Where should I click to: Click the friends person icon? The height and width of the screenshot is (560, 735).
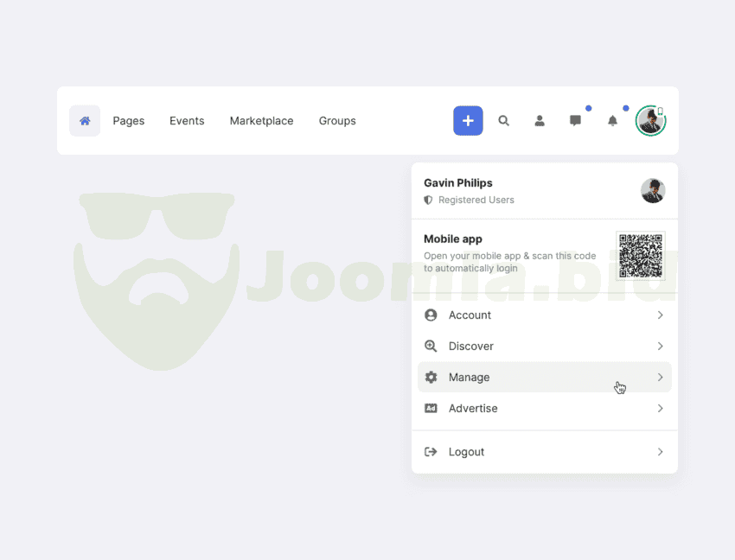click(540, 121)
